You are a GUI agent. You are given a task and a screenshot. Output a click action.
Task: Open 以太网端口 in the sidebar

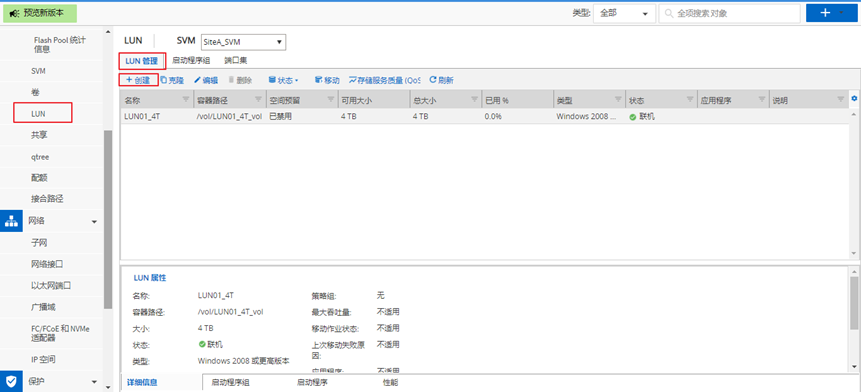coord(51,285)
